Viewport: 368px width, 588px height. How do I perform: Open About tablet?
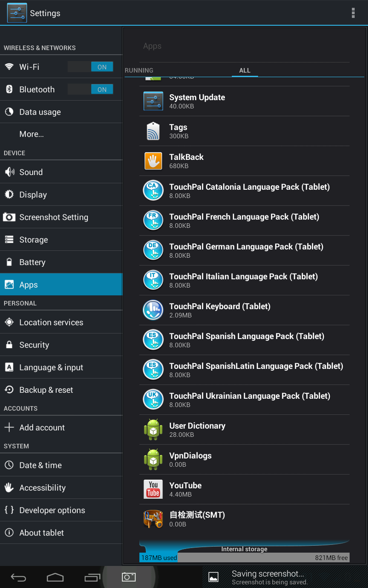(x=61, y=533)
